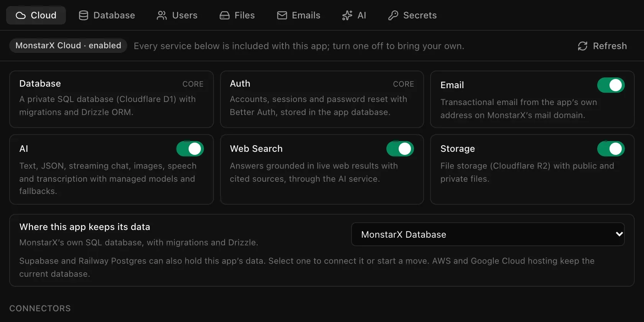This screenshot has height=322, width=644.
Task: Click the Web Search card title
Action: (256, 149)
